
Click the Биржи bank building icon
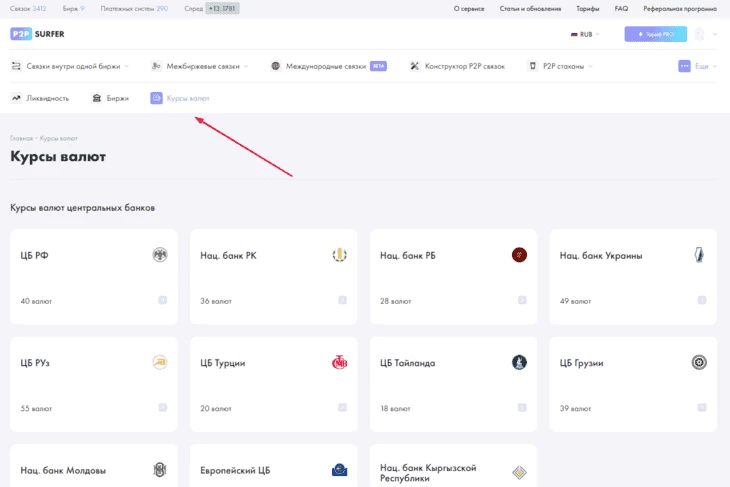tap(96, 98)
